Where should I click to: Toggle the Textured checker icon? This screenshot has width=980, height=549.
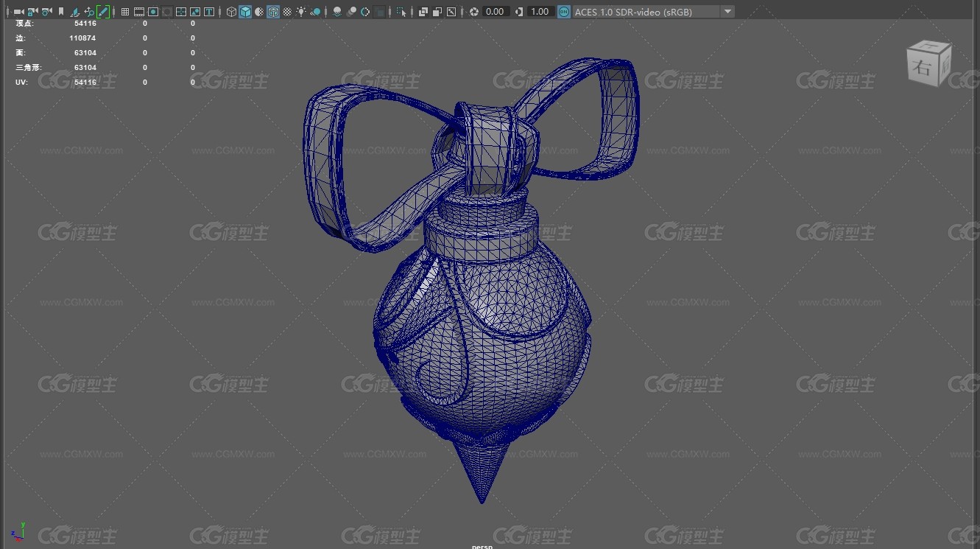tap(287, 12)
